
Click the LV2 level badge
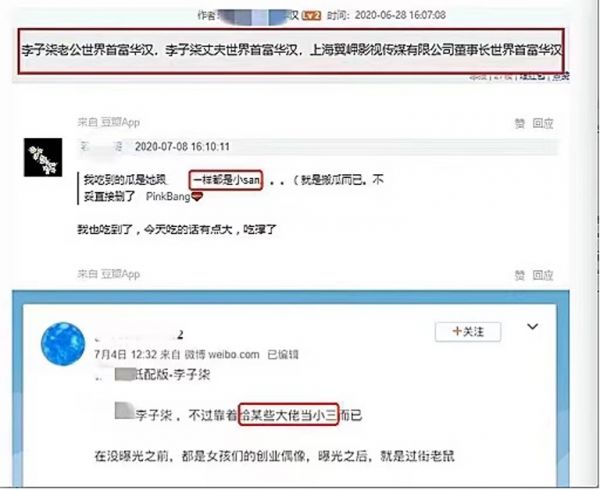click(x=311, y=15)
